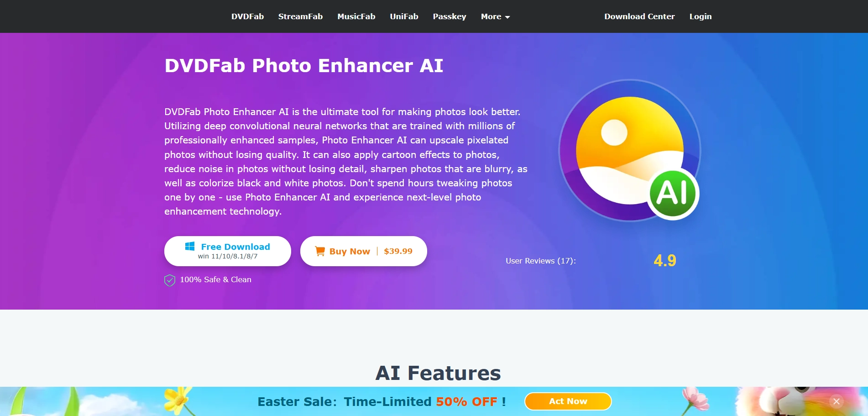
Task: Click the 4.9 user rating score
Action: (x=665, y=261)
